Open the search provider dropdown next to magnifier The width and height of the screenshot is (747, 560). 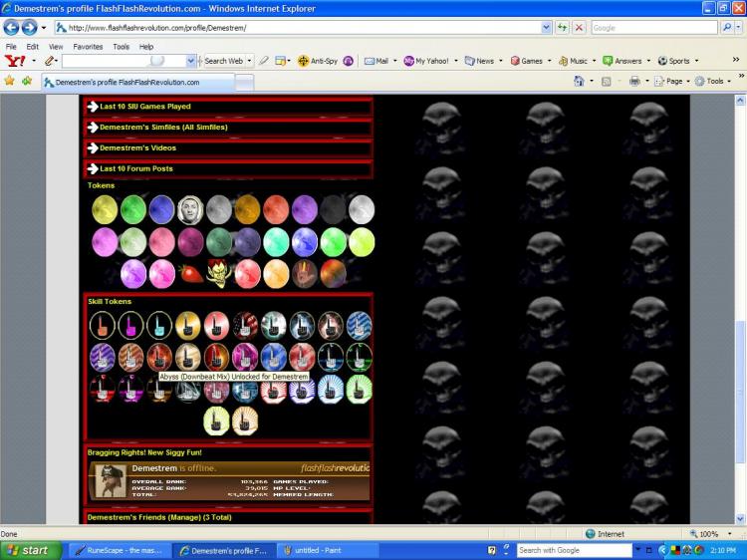[739, 28]
